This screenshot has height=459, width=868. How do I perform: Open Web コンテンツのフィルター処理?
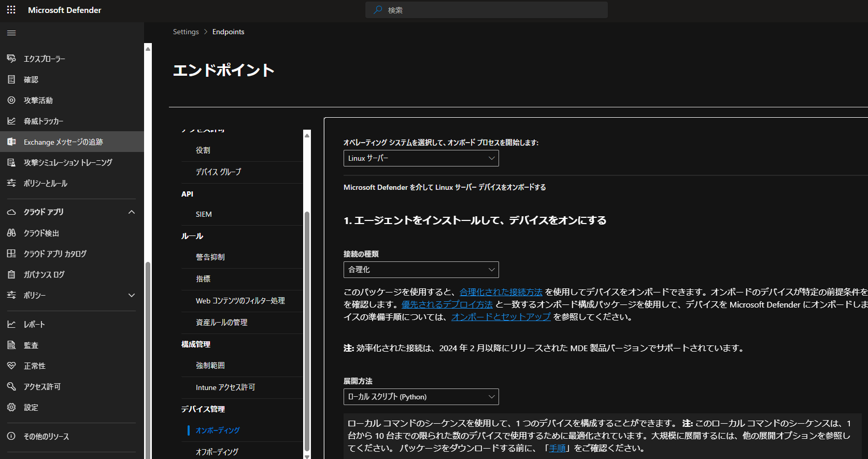coord(241,301)
